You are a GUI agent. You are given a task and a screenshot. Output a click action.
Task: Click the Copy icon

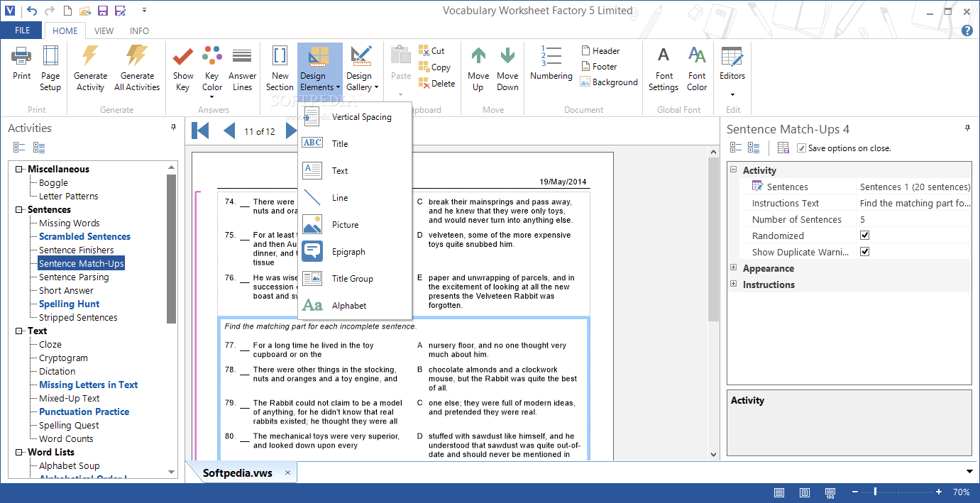pyautogui.click(x=424, y=67)
